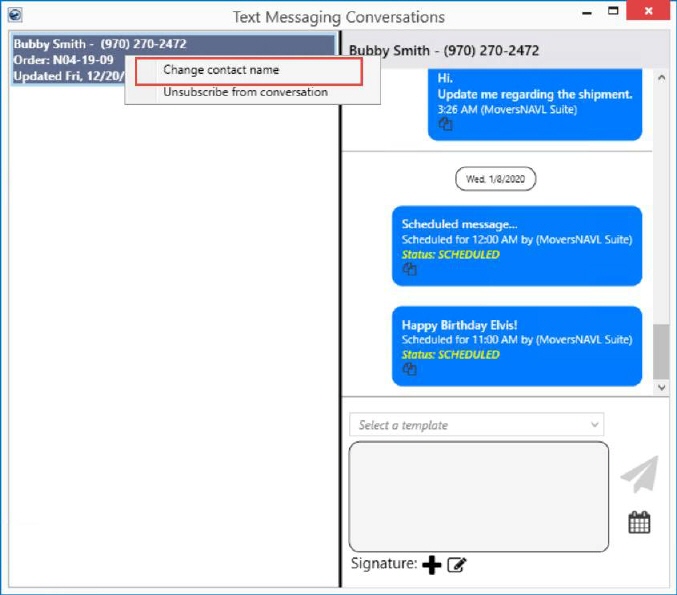Copy the "Scheduled message..." bubble text
Viewport: 677px width, 595px height.
tap(409, 270)
